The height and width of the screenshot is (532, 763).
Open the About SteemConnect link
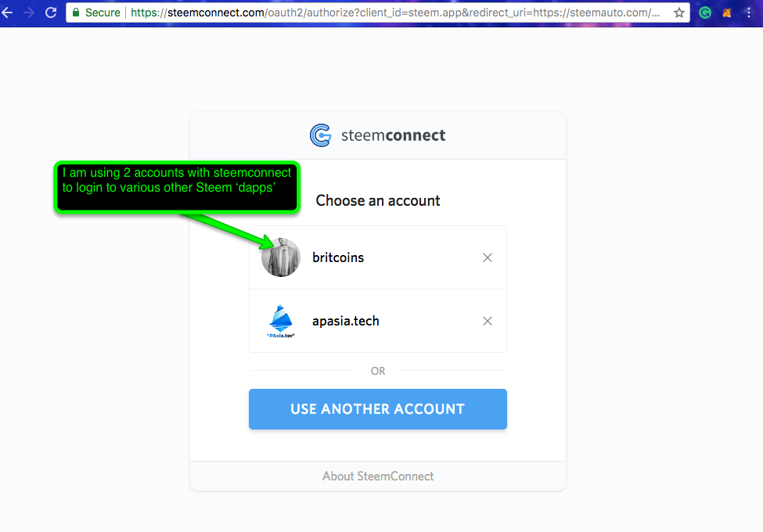coord(378,476)
